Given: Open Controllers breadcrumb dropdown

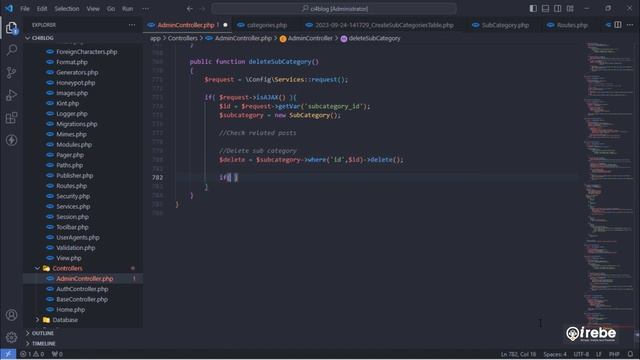Looking at the screenshot, I should pyautogui.click(x=182, y=38).
